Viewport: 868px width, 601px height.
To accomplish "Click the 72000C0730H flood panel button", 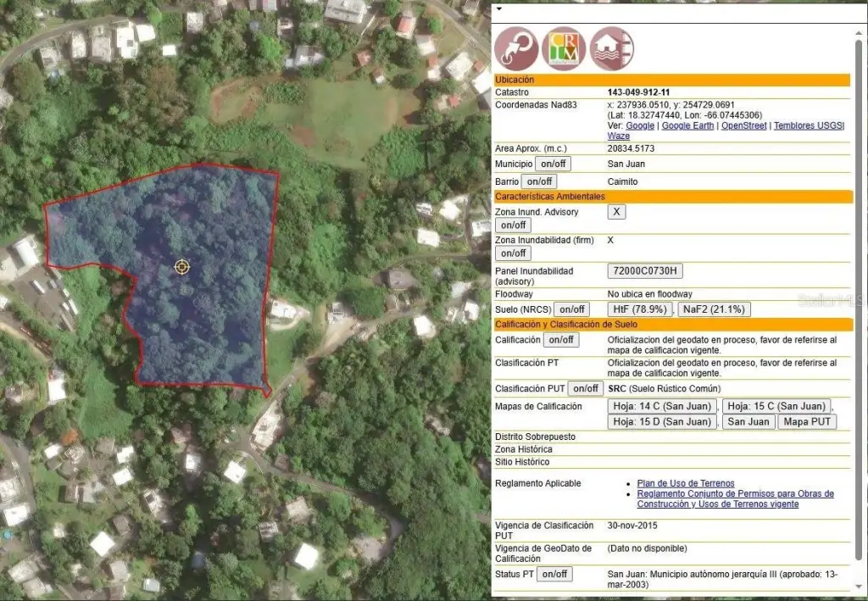I will point(645,271).
